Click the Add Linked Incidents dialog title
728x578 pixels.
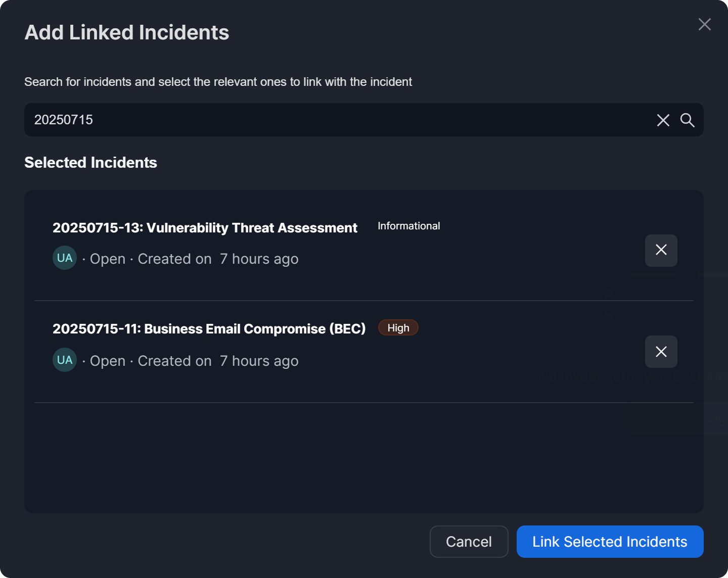126,33
